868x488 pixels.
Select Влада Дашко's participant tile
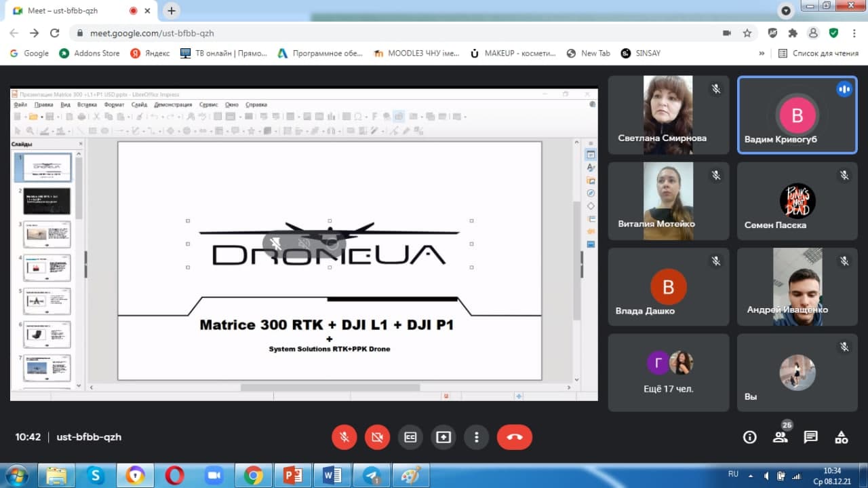669,287
